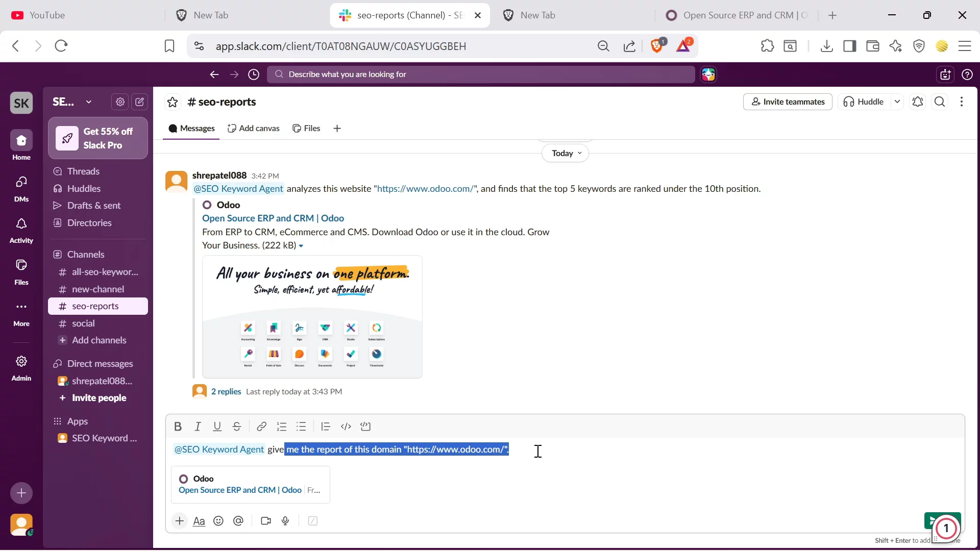980x551 pixels.
Task: Record an audio clip
Action: click(286, 521)
